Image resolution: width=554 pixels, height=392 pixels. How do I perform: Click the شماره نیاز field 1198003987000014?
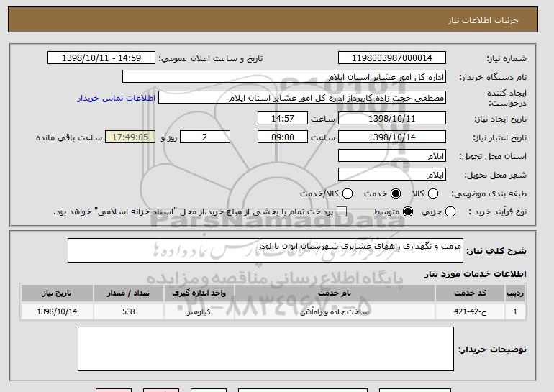[x=392, y=58]
